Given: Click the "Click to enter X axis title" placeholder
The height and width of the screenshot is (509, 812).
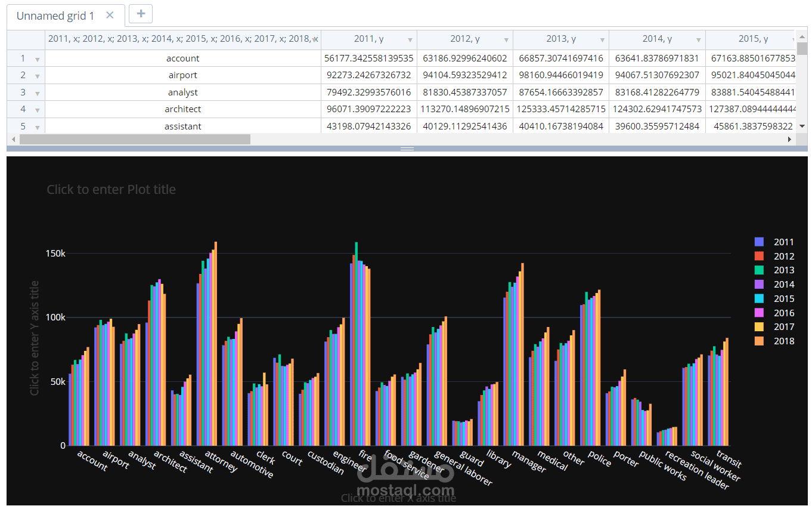Looking at the screenshot, I should [398, 498].
